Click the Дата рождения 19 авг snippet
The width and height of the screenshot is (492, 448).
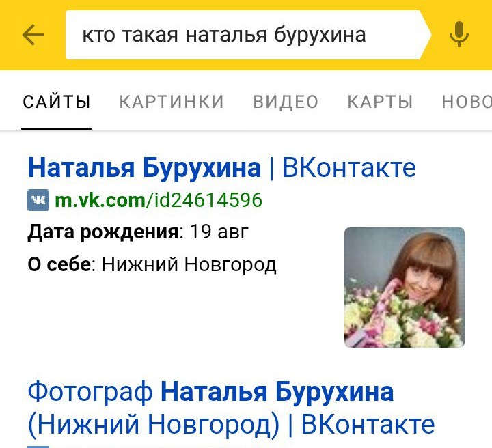[x=138, y=232]
